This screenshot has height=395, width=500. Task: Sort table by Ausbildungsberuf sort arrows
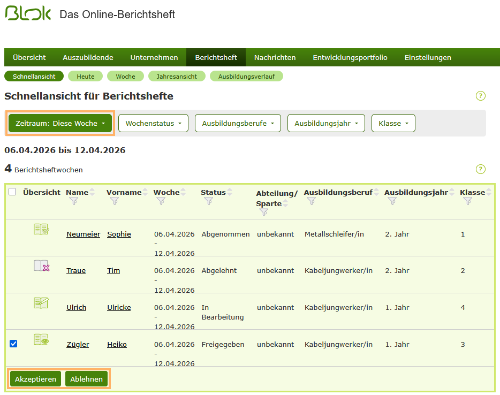376,192
